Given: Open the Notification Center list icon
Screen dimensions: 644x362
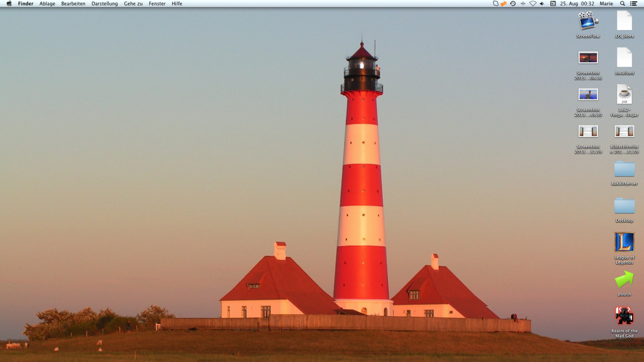Looking at the screenshot, I should [633, 4].
